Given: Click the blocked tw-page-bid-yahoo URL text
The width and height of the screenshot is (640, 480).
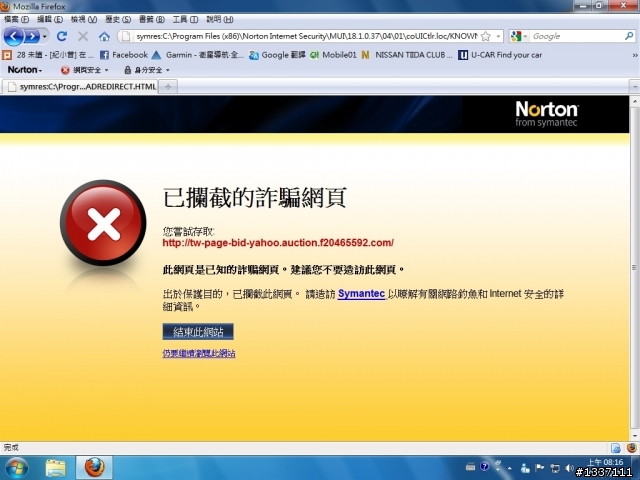Looking at the screenshot, I should tap(278, 243).
